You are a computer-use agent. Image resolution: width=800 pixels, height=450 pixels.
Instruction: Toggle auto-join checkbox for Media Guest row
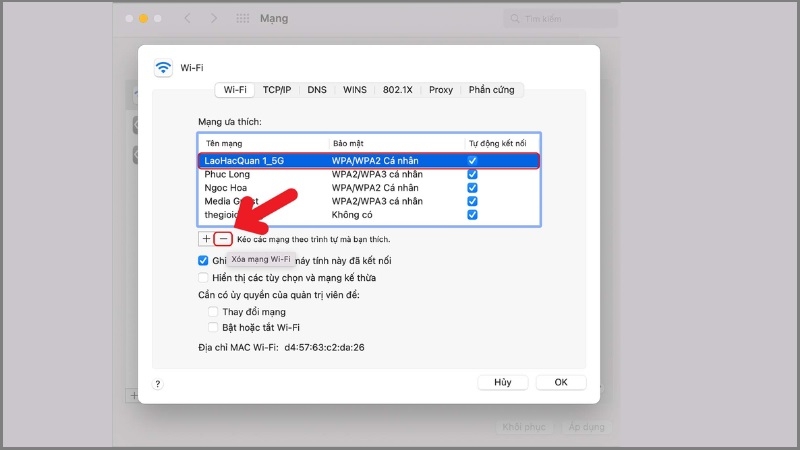click(x=472, y=201)
